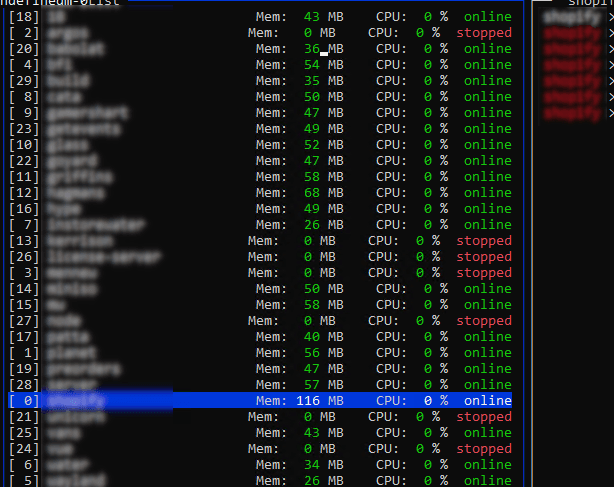Choose online process row [22]
Viewport: 614px width, 487px height.
260,161
